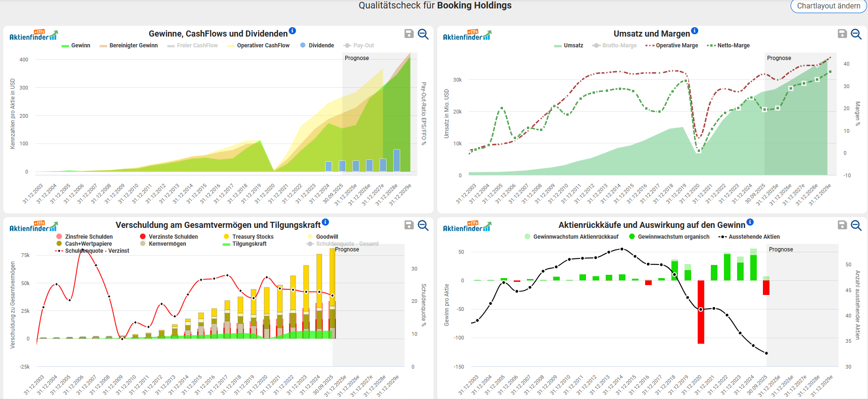Zoom out the Gewinne, CashFlows chart
The height and width of the screenshot is (400, 868).
coord(423,34)
